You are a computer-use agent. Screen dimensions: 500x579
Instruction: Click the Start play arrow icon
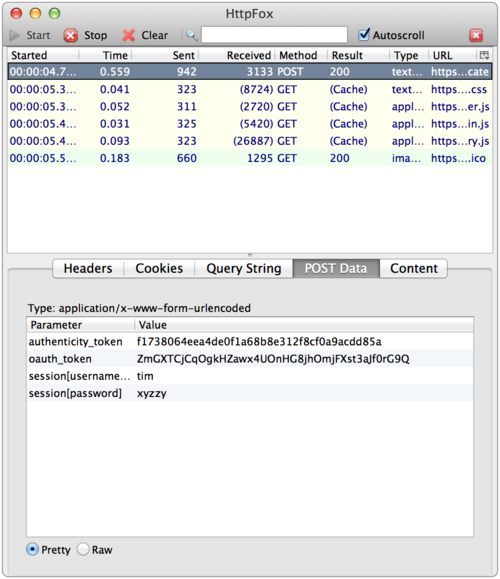(15, 35)
